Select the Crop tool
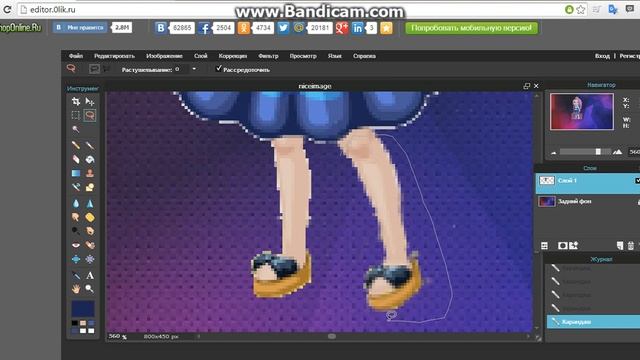The image size is (640, 360). coord(76,101)
